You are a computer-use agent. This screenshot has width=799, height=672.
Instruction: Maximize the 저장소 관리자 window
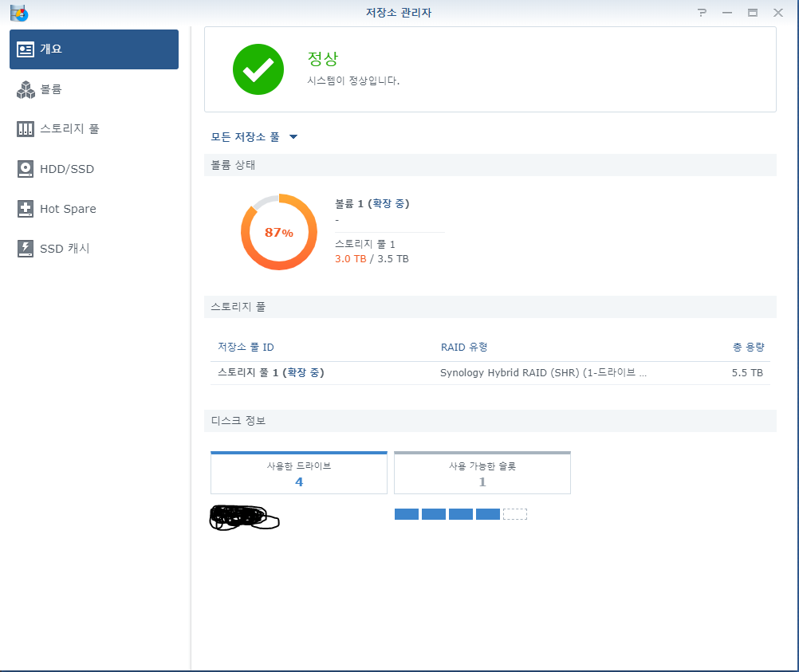coord(753,13)
